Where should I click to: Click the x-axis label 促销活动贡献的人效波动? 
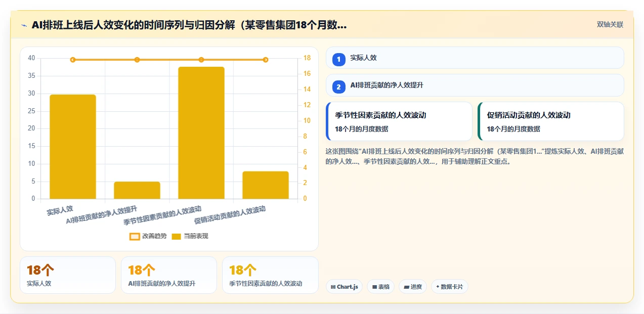pos(230,215)
